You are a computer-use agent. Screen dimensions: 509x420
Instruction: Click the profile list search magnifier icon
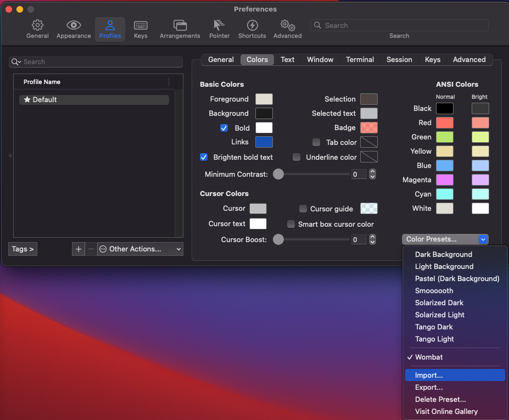15,61
